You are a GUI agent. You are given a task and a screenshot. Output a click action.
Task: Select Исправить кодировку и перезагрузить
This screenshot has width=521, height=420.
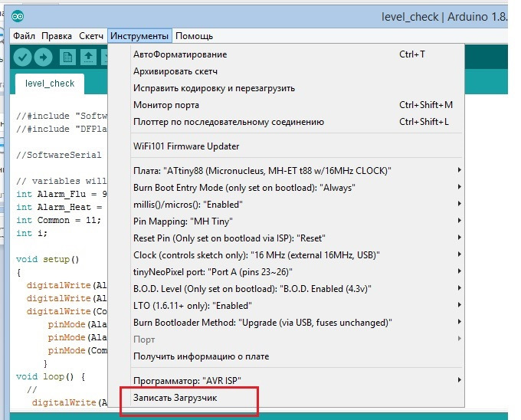click(x=286, y=88)
